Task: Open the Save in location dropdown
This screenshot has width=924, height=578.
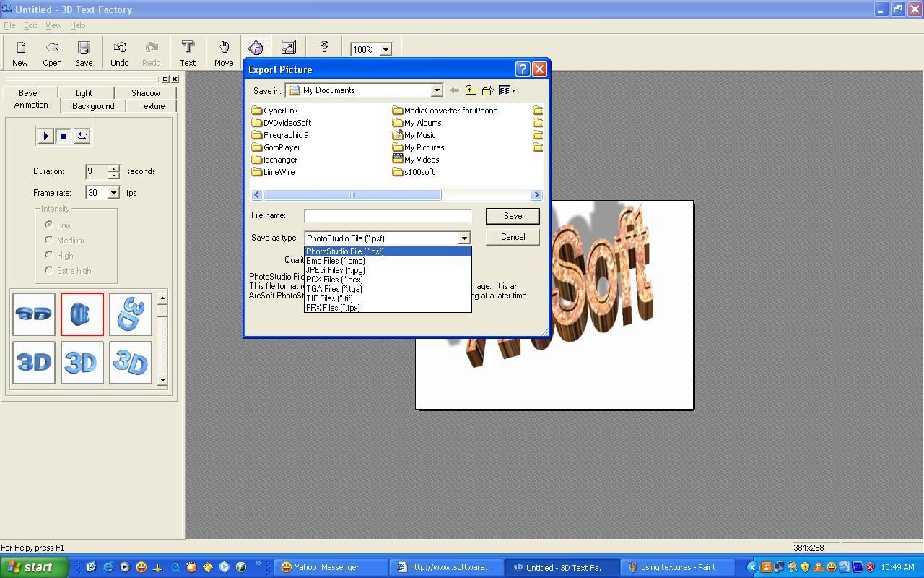Action: tap(437, 90)
